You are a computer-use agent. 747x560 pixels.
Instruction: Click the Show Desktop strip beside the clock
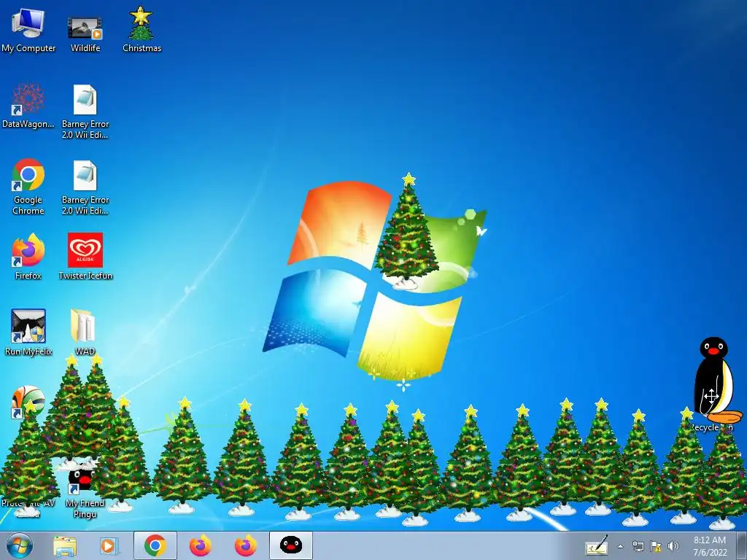(x=741, y=545)
